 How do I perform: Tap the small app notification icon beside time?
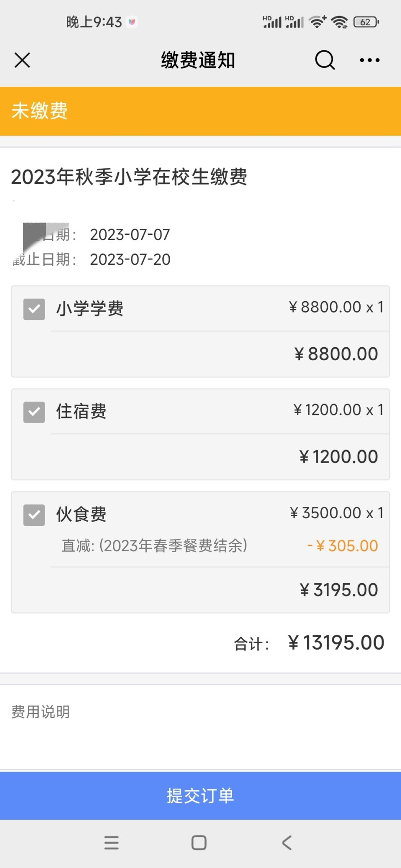[132, 21]
